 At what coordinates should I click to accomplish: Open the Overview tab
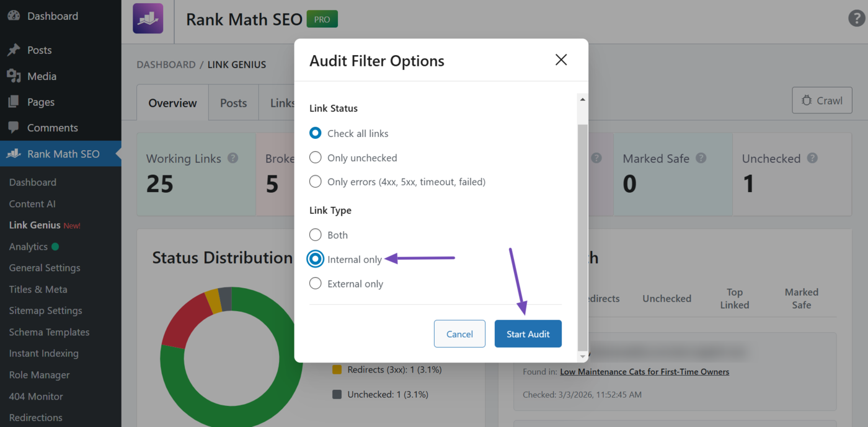172,102
